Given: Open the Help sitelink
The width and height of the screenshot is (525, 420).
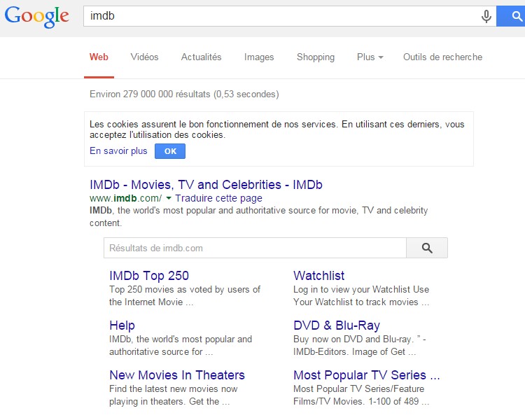Looking at the screenshot, I should pyautogui.click(x=122, y=325).
